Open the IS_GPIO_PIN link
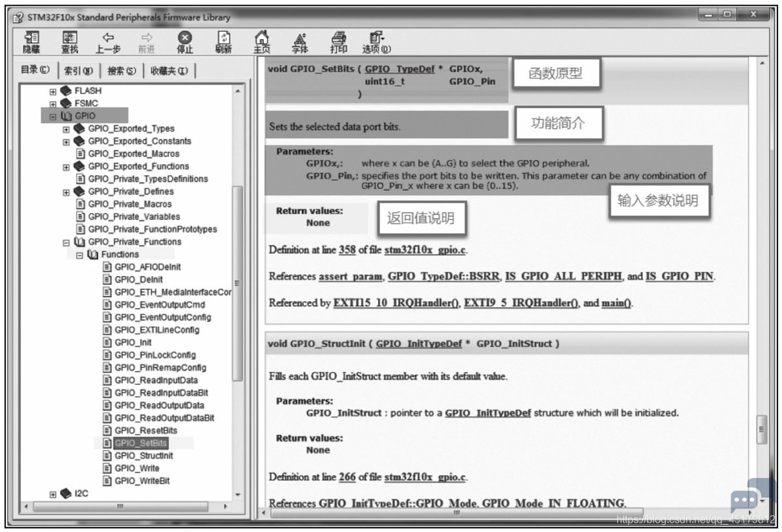782x532 pixels. tap(679, 276)
